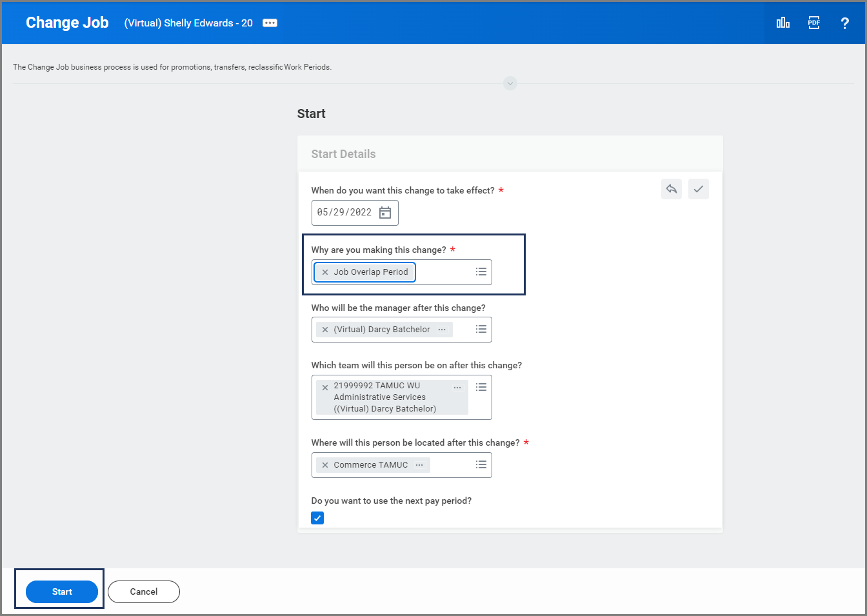The image size is (867, 616).
Task: Remove the Job Overlap Period selection
Action: [325, 272]
